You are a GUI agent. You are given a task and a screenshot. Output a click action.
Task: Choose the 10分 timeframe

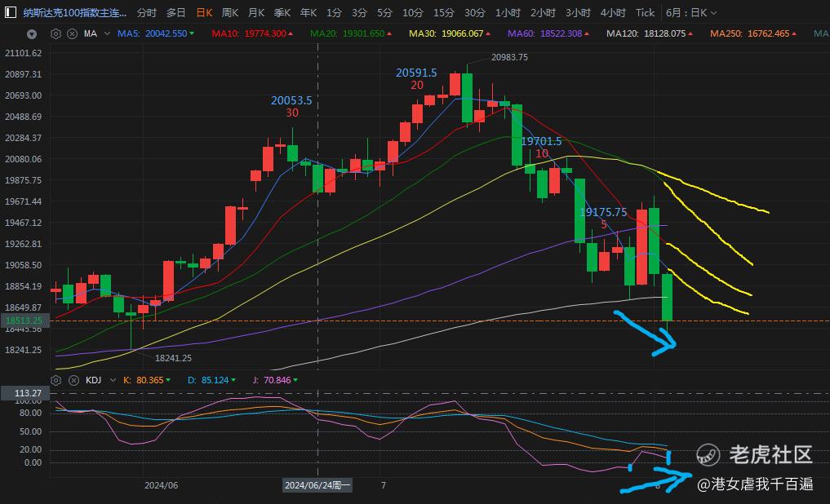[x=413, y=13]
